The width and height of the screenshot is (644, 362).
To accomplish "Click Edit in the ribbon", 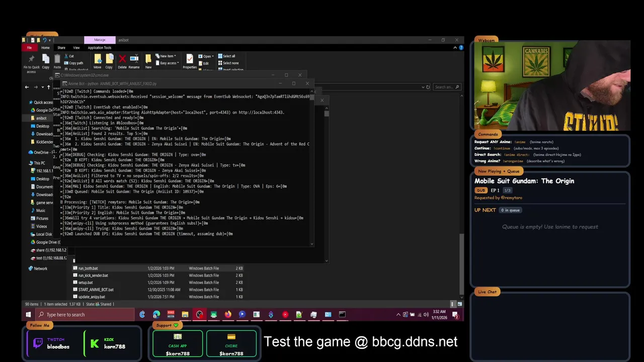I will pyautogui.click(x=204, y=63).
